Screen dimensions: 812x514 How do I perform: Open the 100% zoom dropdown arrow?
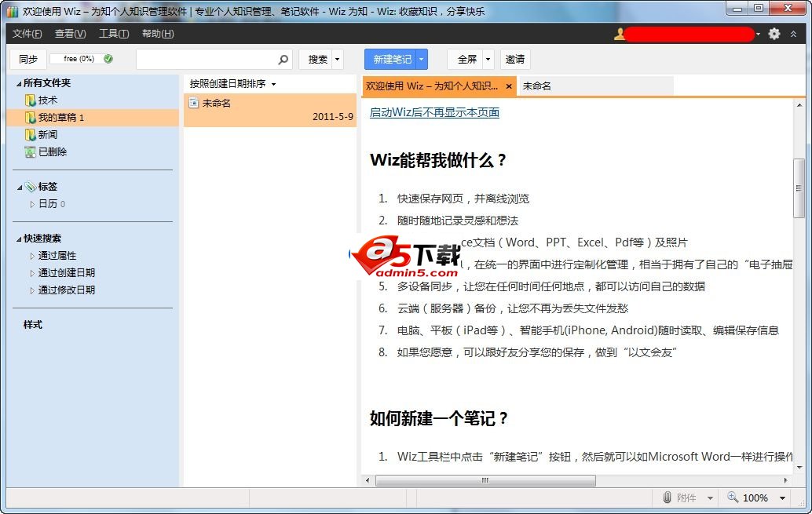[x=782, y=498]
